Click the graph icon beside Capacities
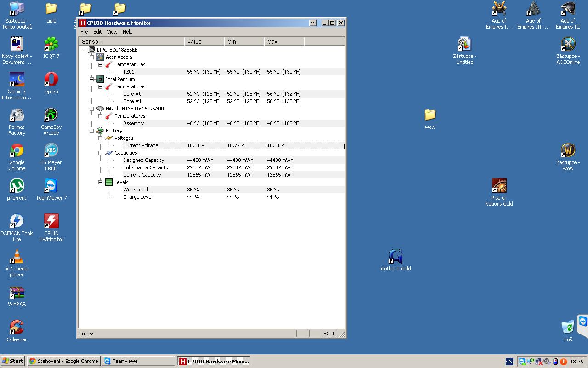The width and height of the screenshot is (588, 368). (x=109, y=153)
